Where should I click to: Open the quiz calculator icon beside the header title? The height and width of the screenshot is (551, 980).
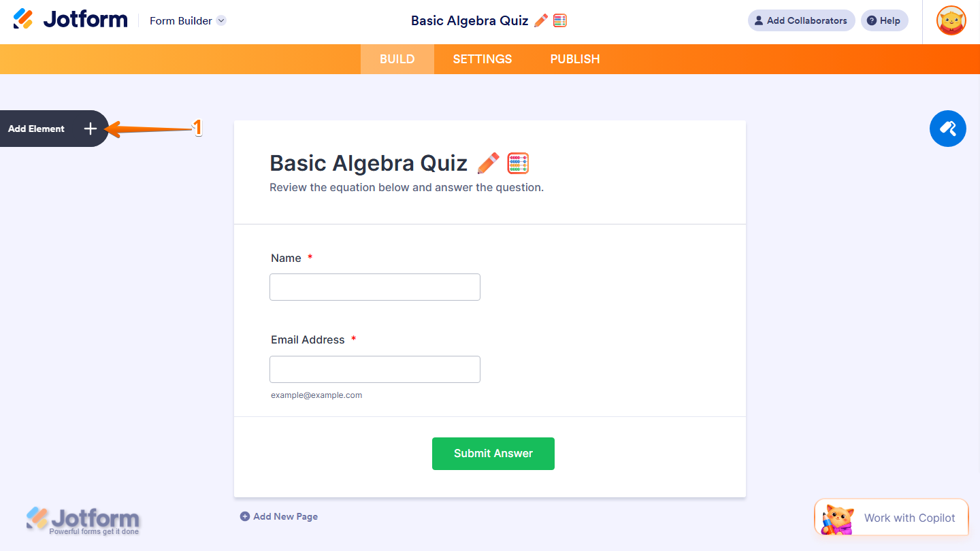[559, 20]
